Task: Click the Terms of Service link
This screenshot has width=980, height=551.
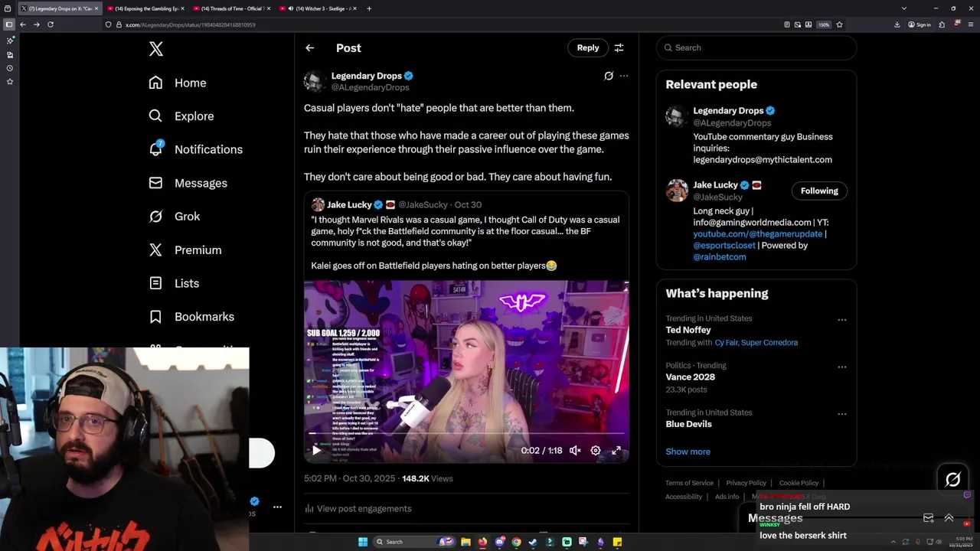Action: (x=689, y=483)
